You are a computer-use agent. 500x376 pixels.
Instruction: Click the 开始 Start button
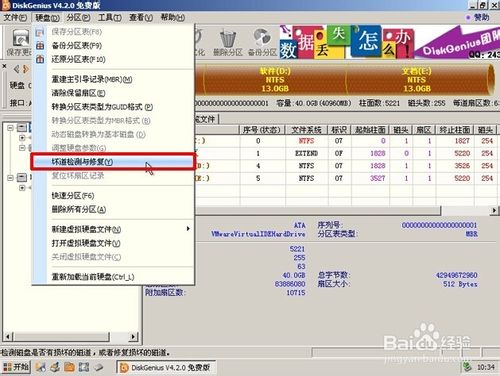(x=16, y=367)
